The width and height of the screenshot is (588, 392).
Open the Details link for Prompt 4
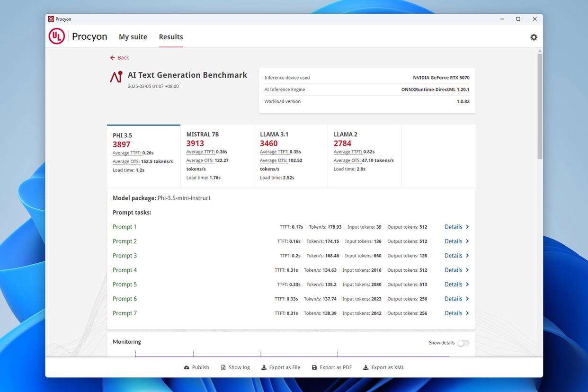453,270
